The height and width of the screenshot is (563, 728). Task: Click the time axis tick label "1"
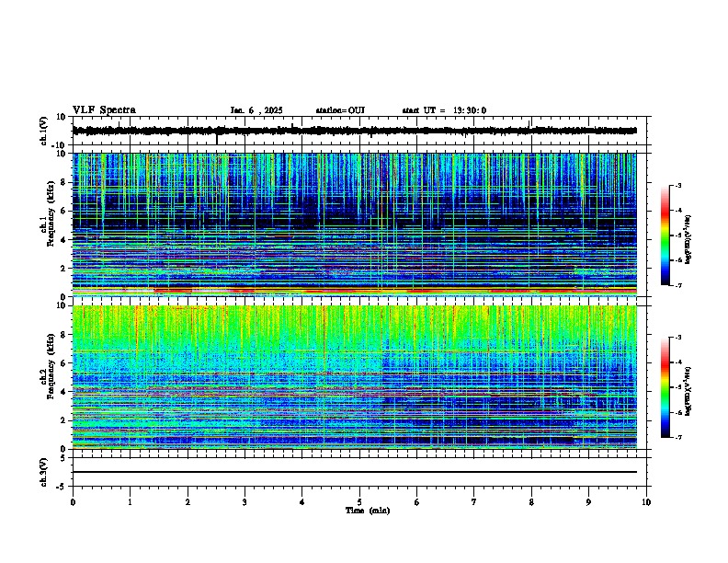(130, 502)
